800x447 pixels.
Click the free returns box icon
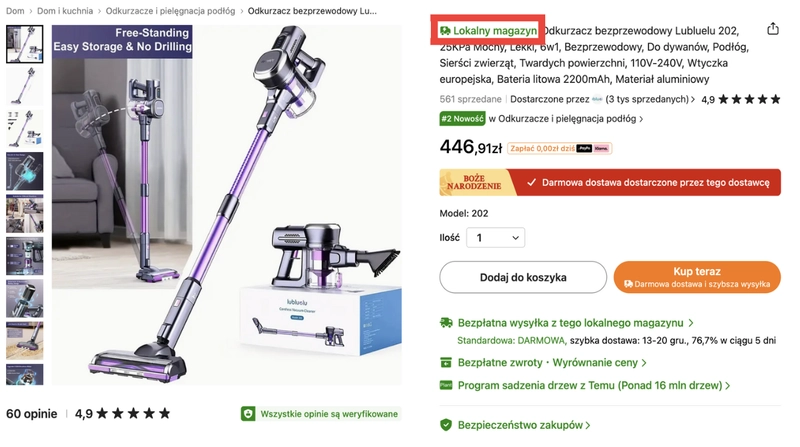point(446,362)
